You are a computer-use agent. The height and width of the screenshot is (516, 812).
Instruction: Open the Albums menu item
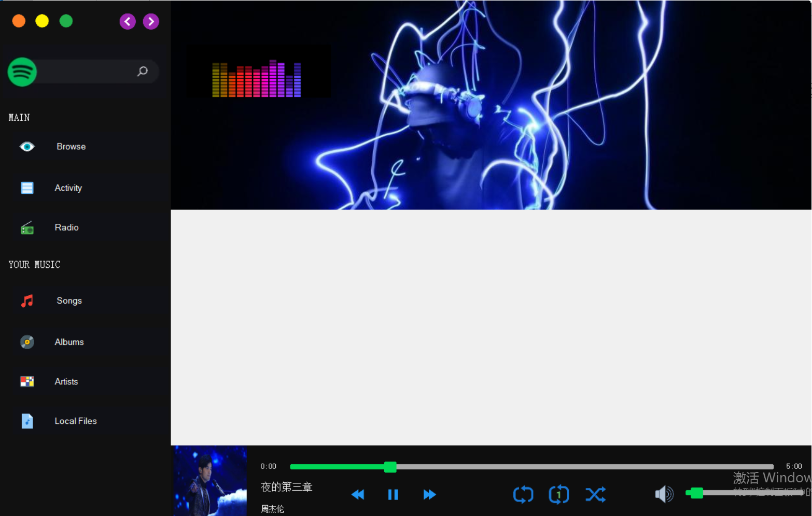tap(69, 342)
